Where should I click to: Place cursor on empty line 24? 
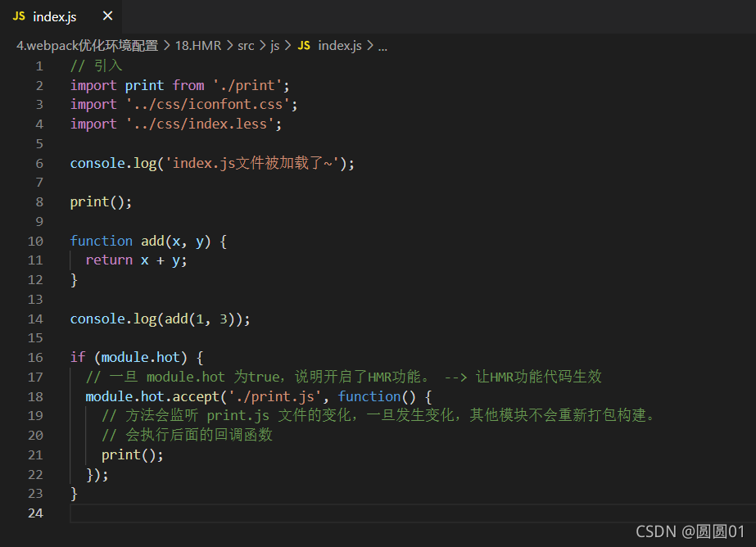413,513
